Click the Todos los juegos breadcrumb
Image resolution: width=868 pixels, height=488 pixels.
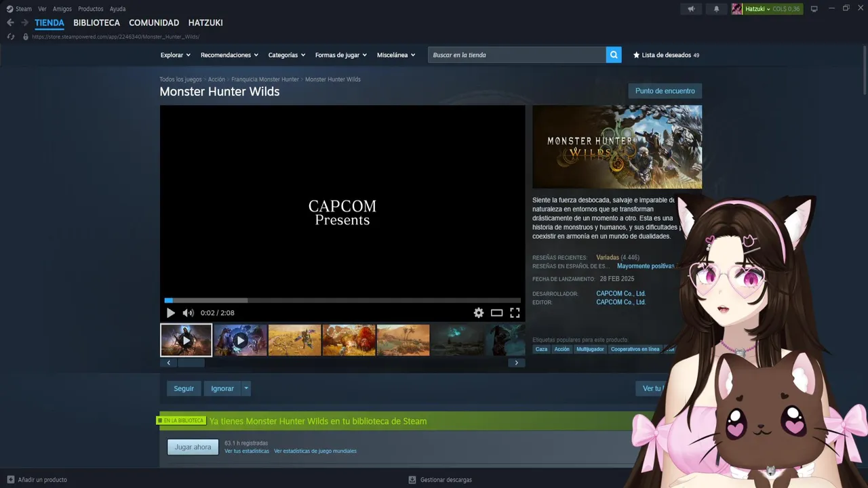(x=180, y=79)
